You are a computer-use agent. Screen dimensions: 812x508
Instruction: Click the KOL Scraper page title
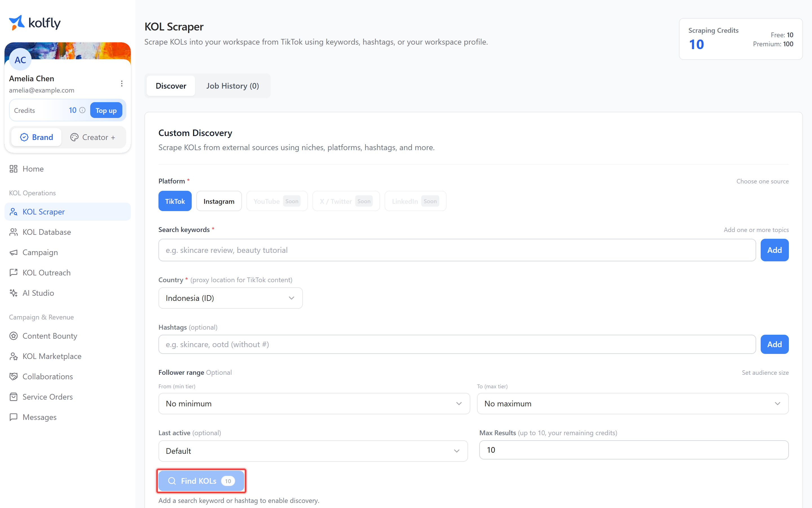(174, 27)
